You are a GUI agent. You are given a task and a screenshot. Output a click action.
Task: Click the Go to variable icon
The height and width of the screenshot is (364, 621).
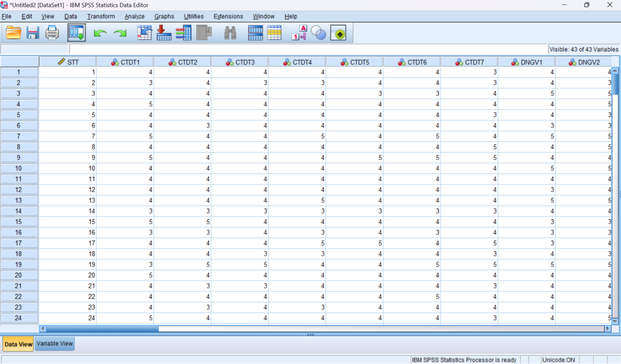point(164,33)
